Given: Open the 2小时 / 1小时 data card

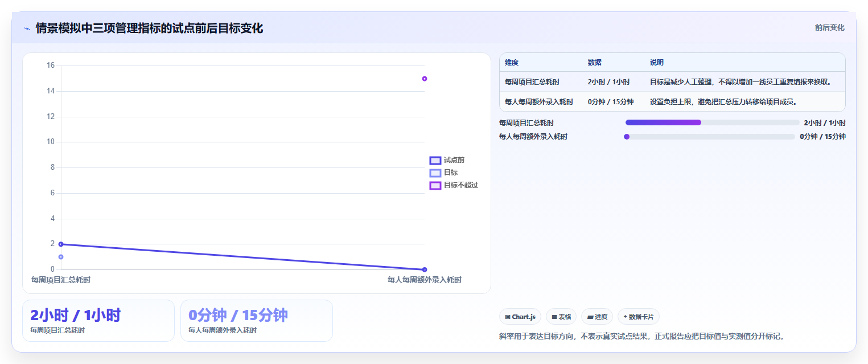Looking at the screenshot, I should (x=98, y=321).
